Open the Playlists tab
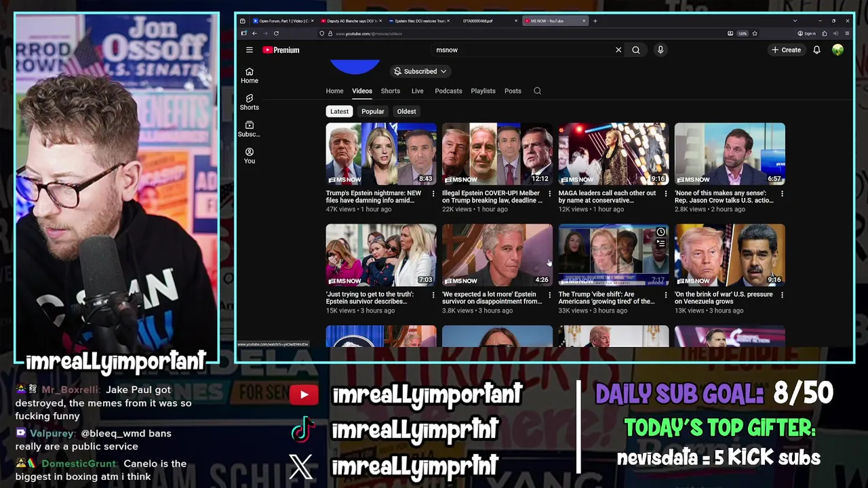The width and height of the screenshot is (868, 488). pyautogui.click(x=484, y=91)
